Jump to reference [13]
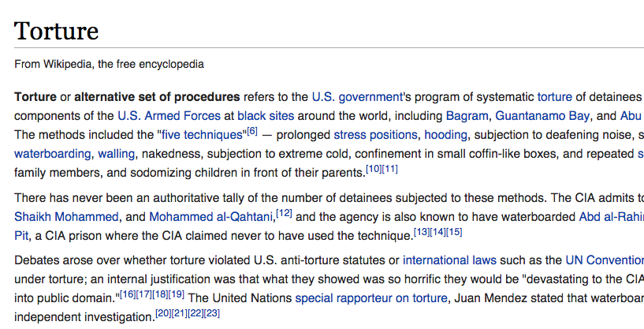The image size is (644, 329). (422, 233)
